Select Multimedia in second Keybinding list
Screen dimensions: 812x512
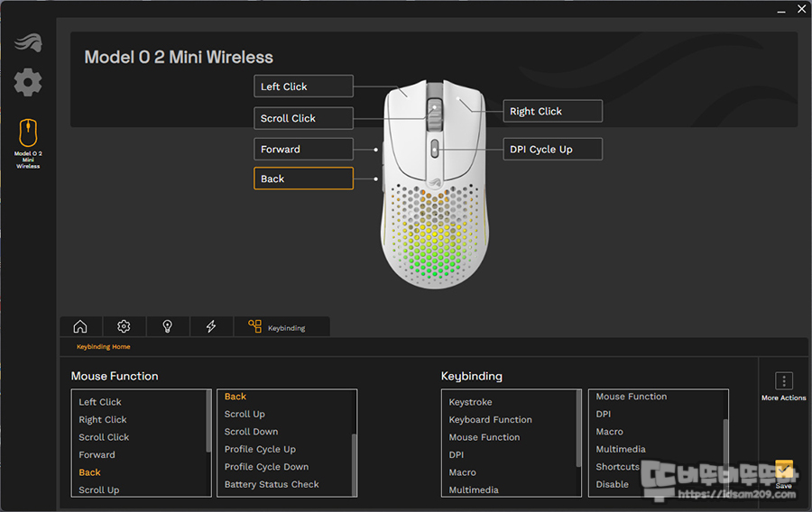point(621,449)
